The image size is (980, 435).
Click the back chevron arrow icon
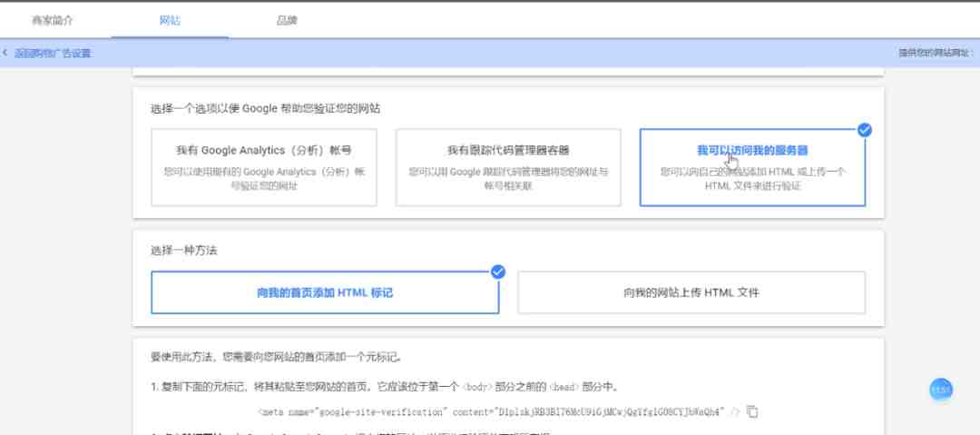click(x=5, y=54)
